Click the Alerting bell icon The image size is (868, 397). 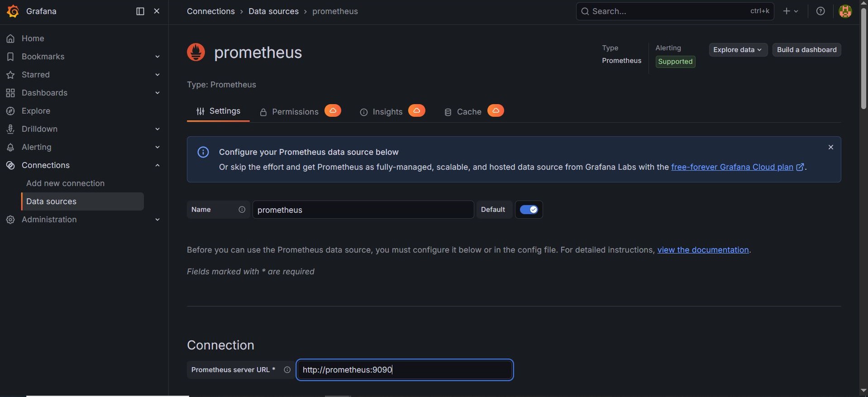(10, 147)
